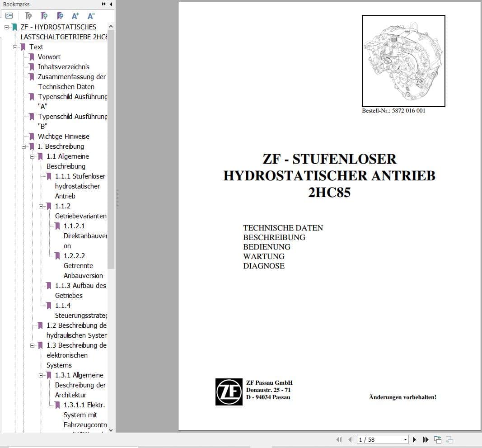Click the delete bookmark icon
The image size is (482, 448).
(x=28, y=15)
